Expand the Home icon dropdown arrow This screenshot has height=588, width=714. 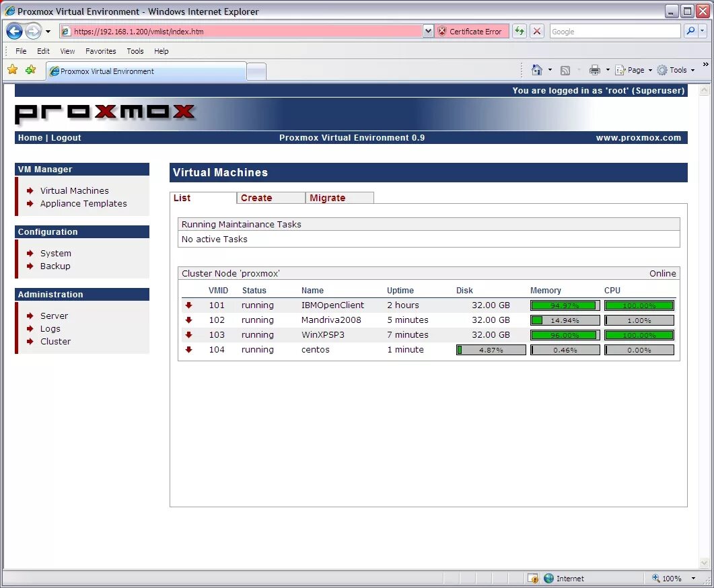coord(550,70)
